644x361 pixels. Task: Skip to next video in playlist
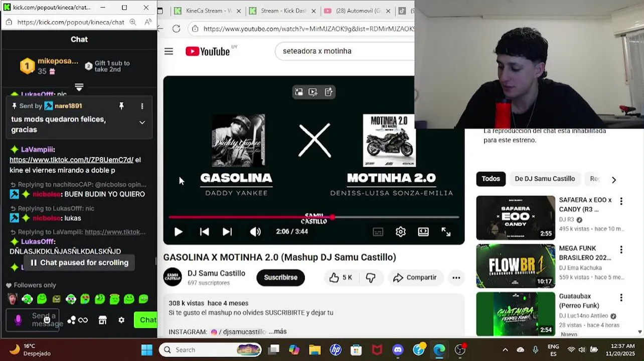point(227,232)
